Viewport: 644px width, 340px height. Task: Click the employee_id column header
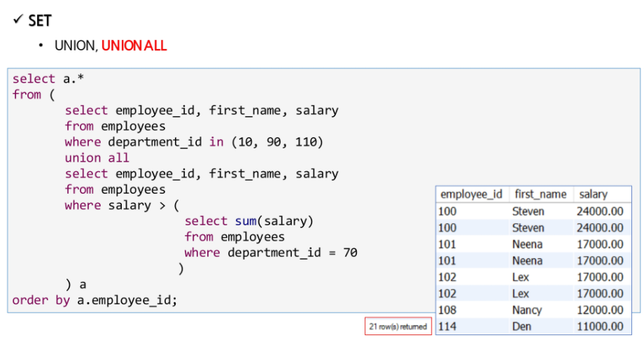click(472, 194)
